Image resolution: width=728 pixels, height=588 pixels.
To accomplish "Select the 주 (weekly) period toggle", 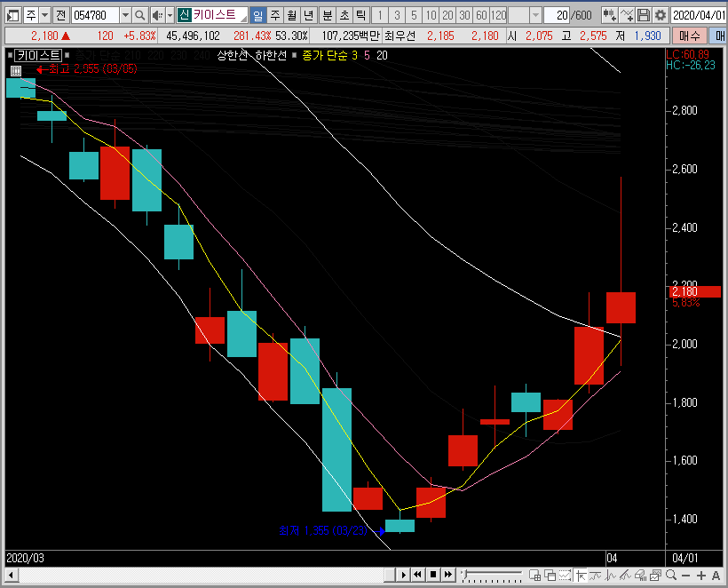I will point(275,15).
